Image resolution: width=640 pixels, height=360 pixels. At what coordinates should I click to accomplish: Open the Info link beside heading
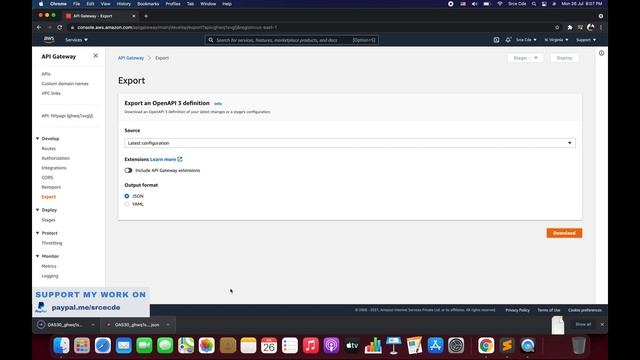[x=218, y=104]
